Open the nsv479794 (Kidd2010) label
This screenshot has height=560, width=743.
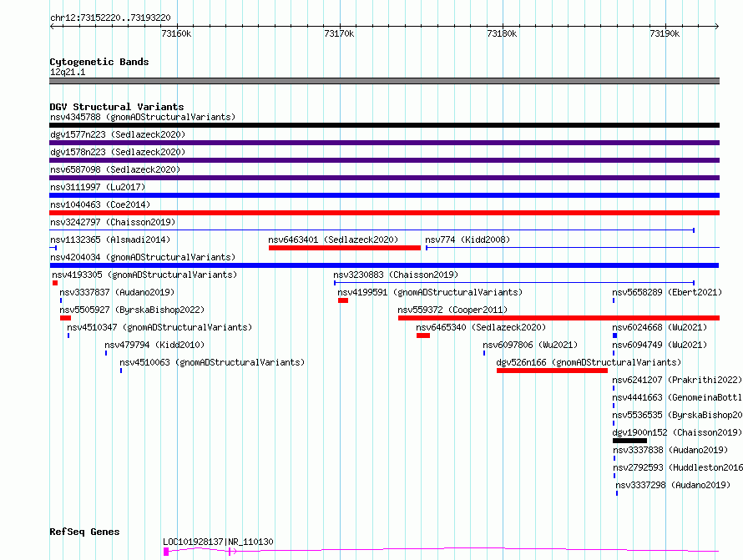[x=154, y=345]
